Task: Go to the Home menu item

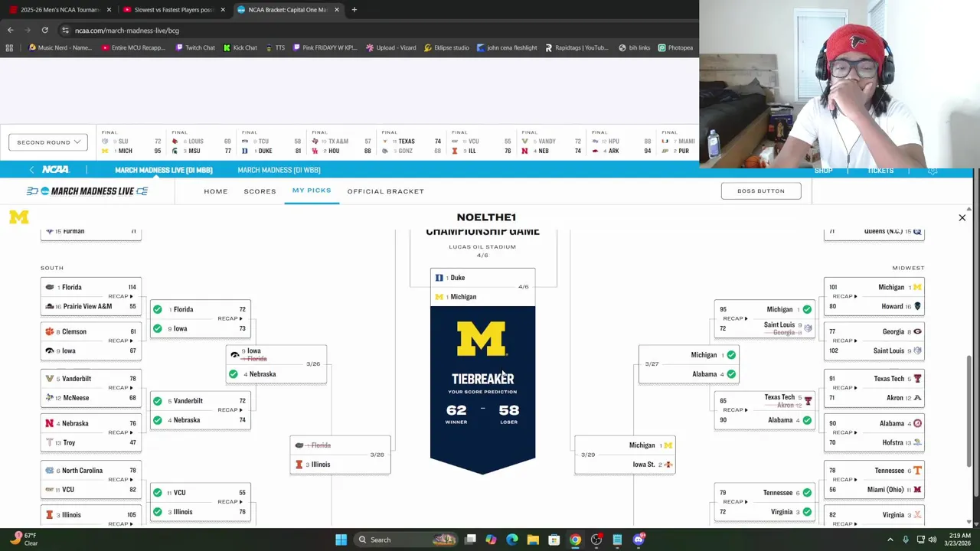Action: pyautogui.click(x=216, y=191)
